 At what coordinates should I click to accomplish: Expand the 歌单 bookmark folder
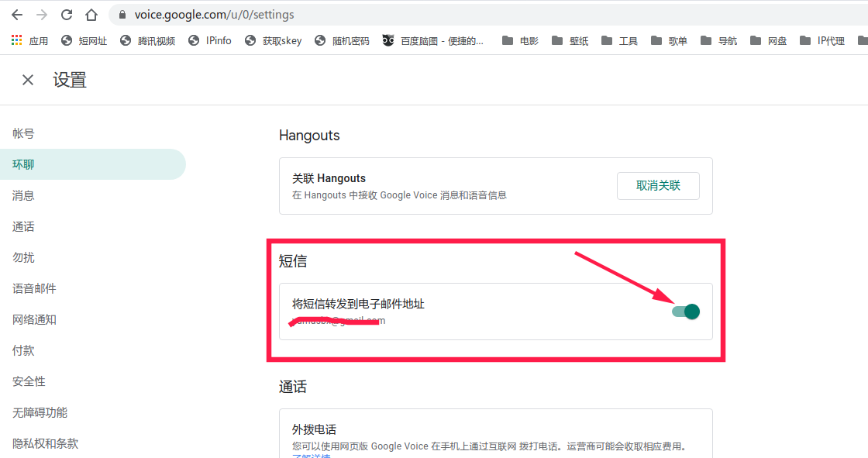pyautogui.click(x=669, y=40)
